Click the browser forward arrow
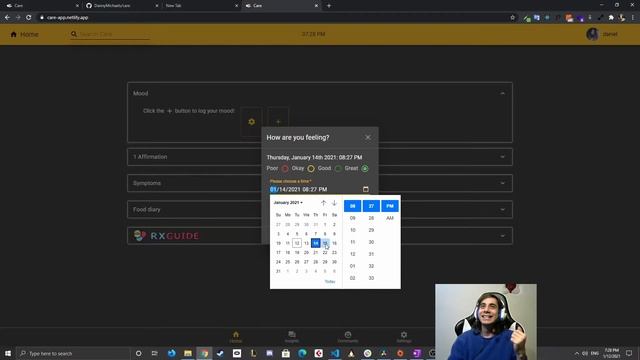The width and height of the screenshot is (640, 360). tap(18, 18)
